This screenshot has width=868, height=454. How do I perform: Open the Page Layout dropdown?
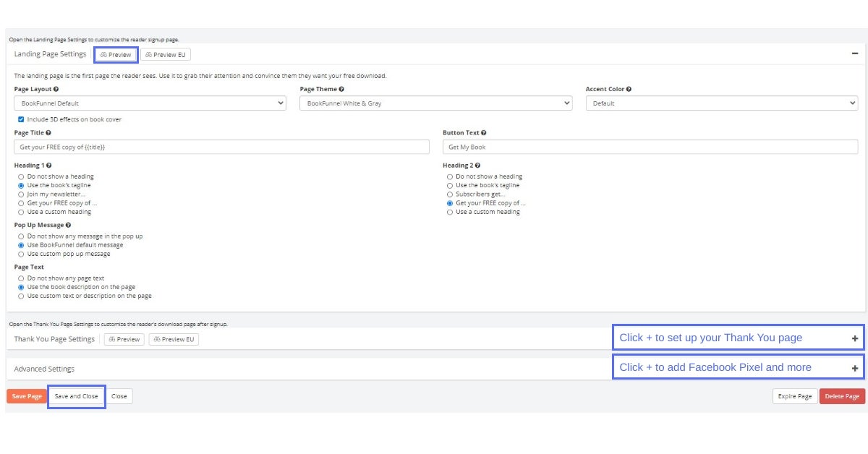point(150,103)
